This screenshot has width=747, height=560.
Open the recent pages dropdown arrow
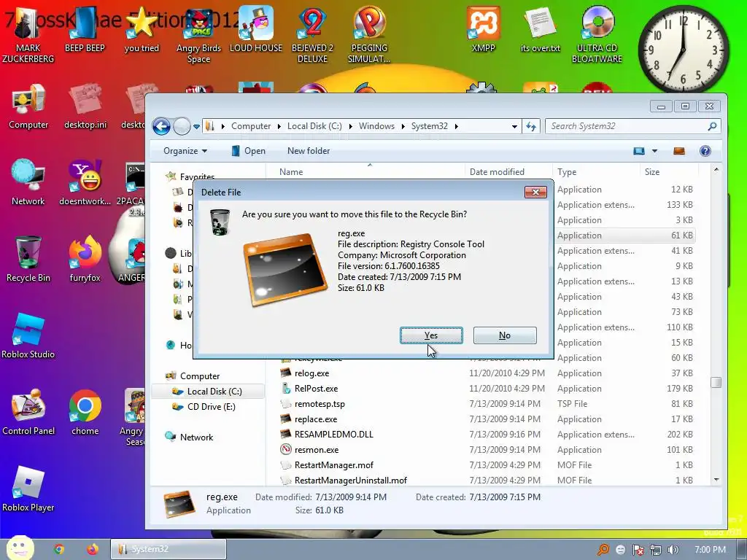click(196, 127)
